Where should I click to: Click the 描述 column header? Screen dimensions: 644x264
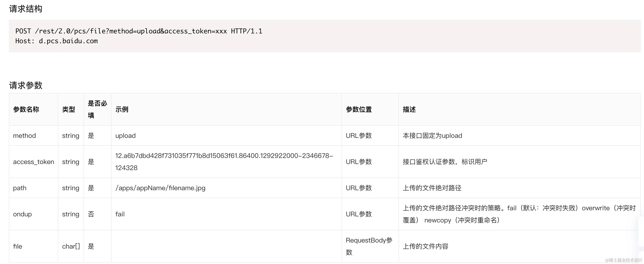(x=409, y=109)
